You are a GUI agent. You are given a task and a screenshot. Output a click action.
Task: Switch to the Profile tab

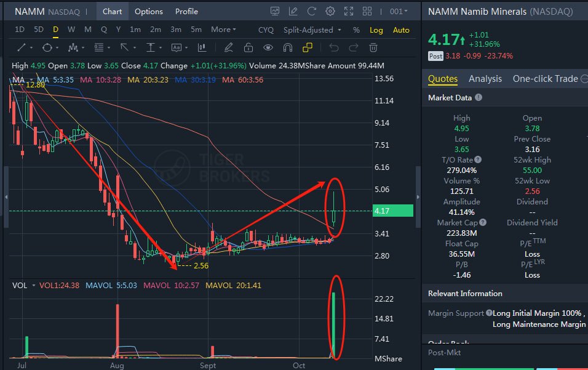pyautogui.click(x=186, y=11)
